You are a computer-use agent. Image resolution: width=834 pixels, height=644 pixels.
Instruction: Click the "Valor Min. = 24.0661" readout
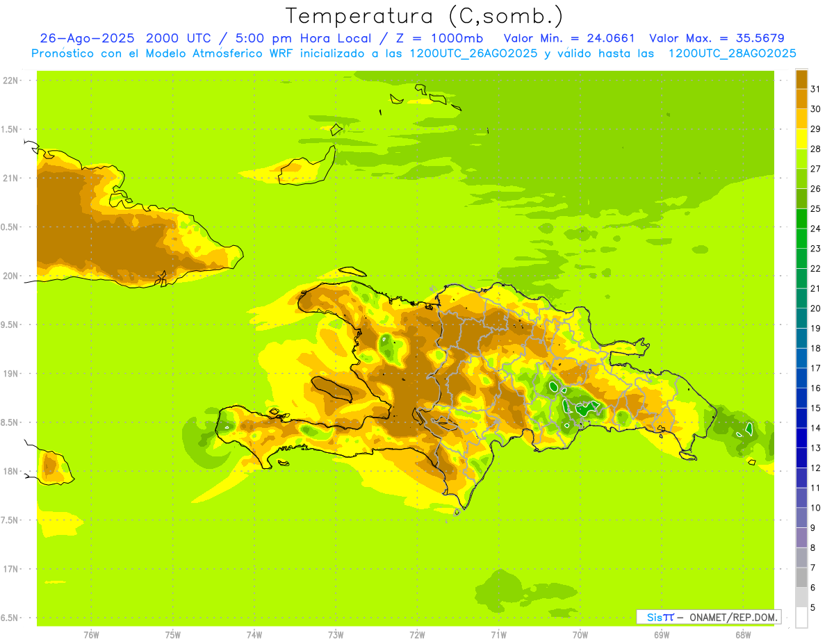coord(569,38)
